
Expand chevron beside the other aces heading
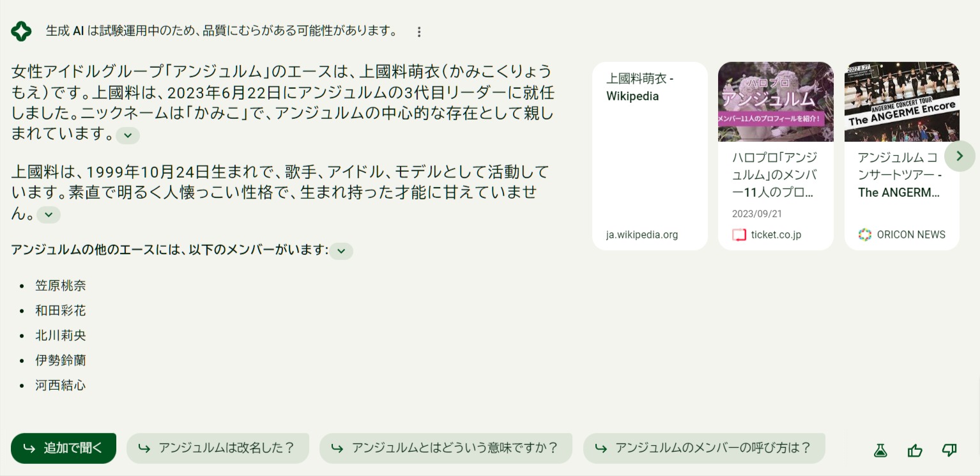click(x=341, y=251)
